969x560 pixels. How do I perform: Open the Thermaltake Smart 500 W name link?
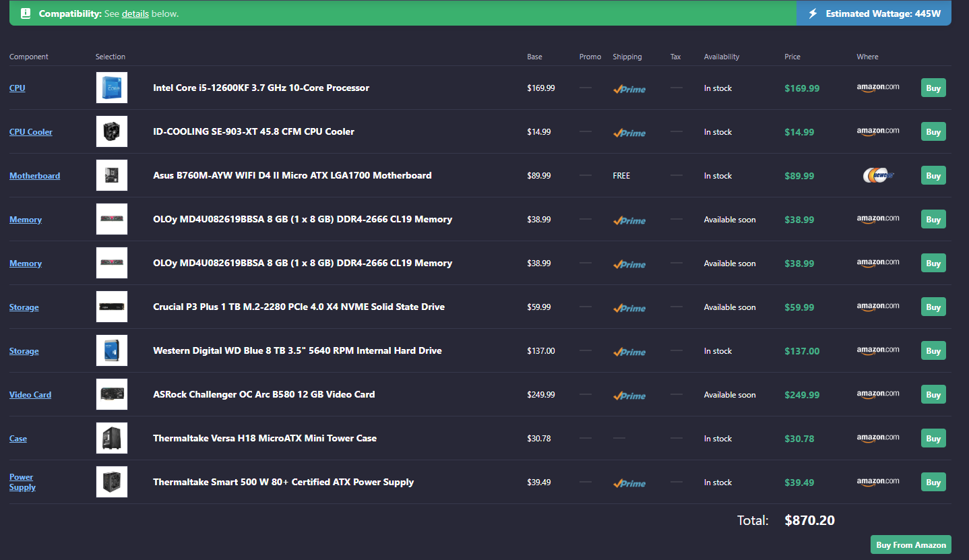click(x=284, y=482)
